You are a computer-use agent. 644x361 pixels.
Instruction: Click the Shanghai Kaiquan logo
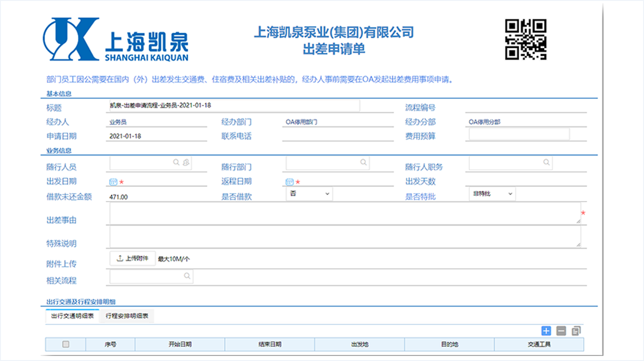click(116, 40)
